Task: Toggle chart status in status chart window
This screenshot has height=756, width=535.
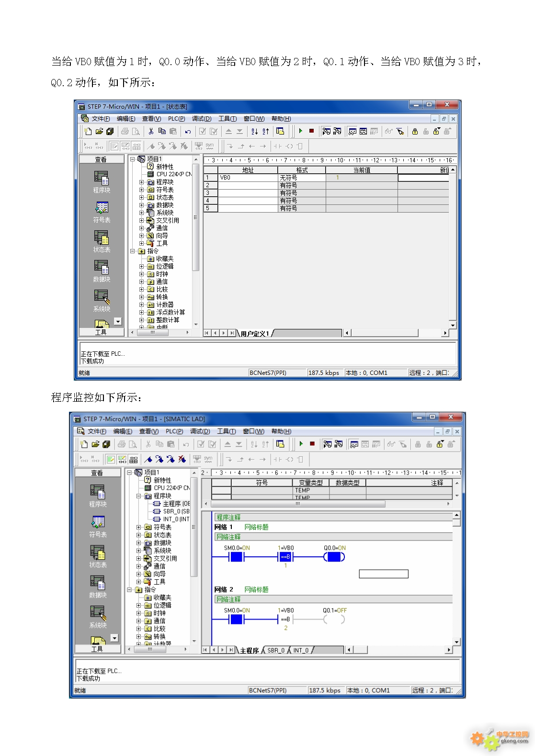Action: click(352, 131)
